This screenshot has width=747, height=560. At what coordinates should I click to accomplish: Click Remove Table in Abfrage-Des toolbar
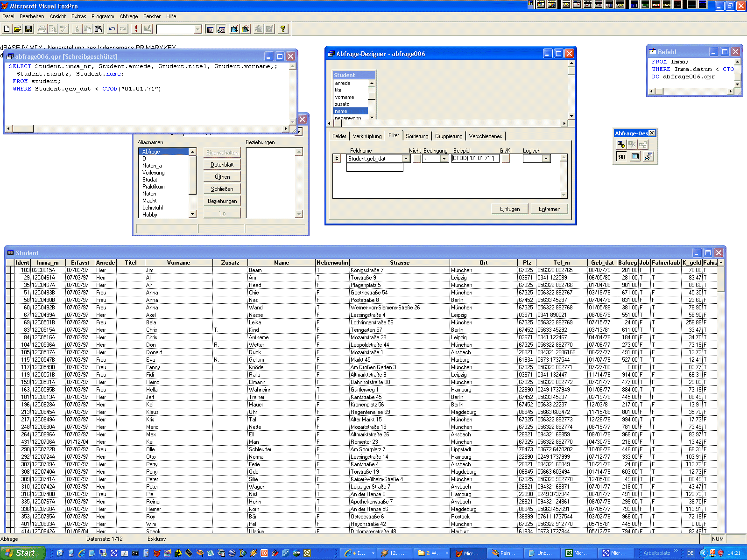tap(632, 145)
